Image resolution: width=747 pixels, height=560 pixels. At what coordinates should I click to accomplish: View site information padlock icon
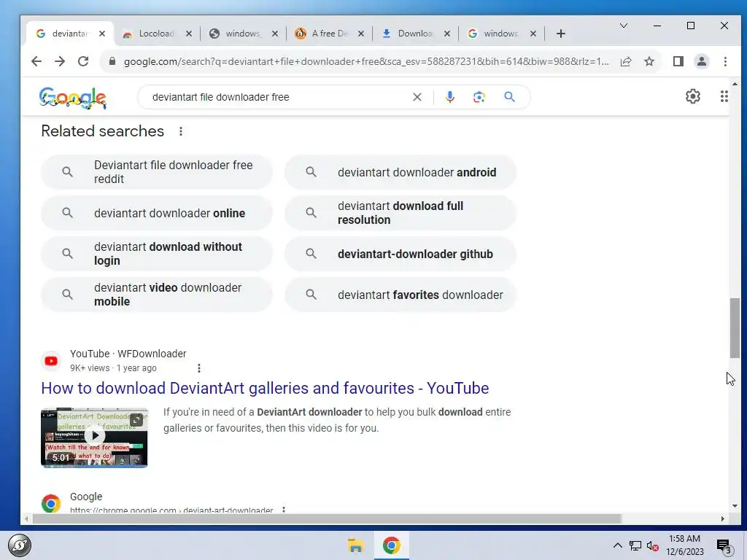pos(112,61)
